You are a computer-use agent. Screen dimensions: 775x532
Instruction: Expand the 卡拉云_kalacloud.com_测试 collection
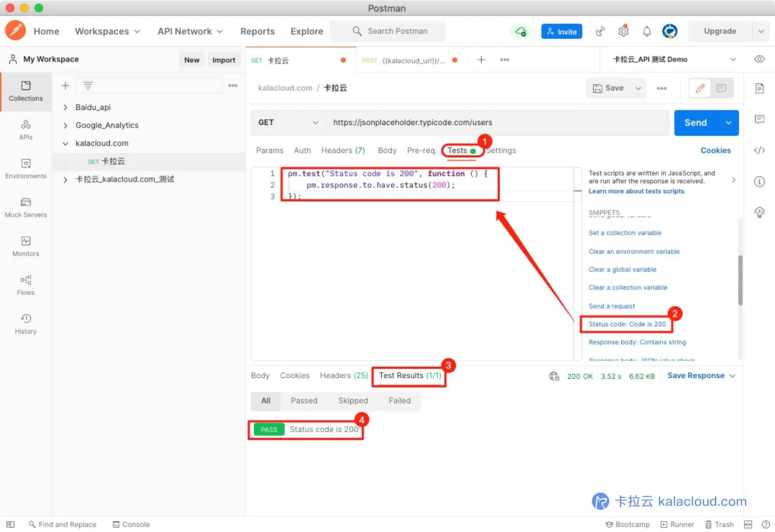[x=65, y=180]
